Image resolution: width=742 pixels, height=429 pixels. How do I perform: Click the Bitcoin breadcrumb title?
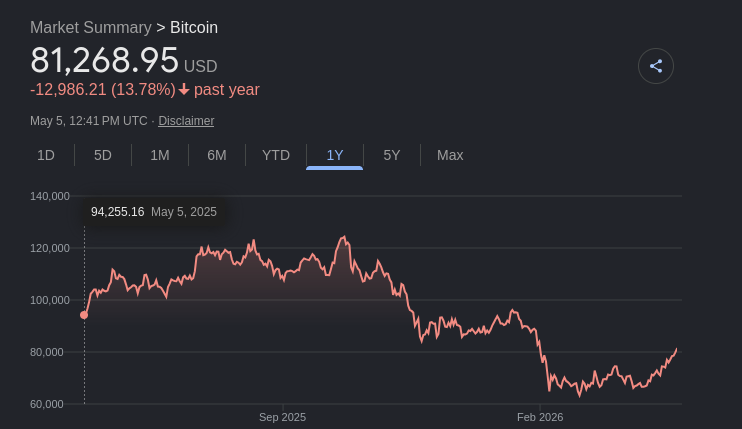pos(194,27)
